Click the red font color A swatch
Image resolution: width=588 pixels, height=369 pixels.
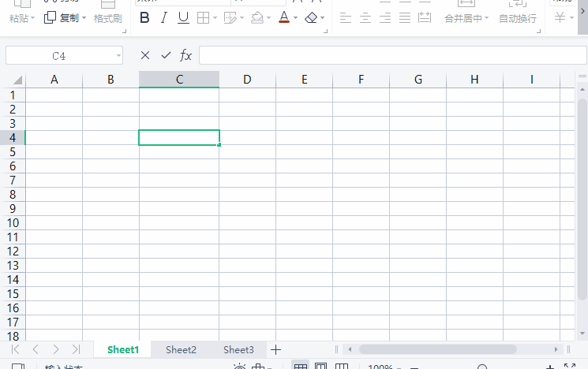click(x=284, y=17)
